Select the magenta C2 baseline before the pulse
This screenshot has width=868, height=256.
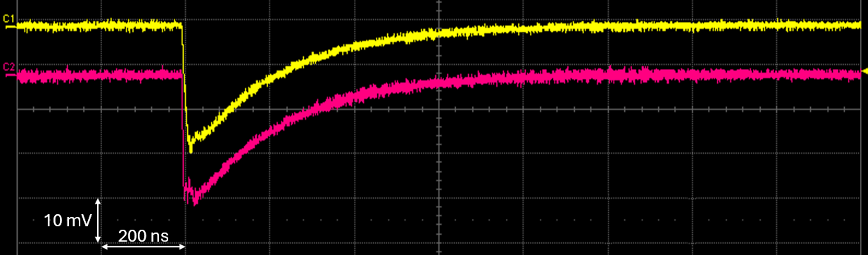tap(100, 75)
